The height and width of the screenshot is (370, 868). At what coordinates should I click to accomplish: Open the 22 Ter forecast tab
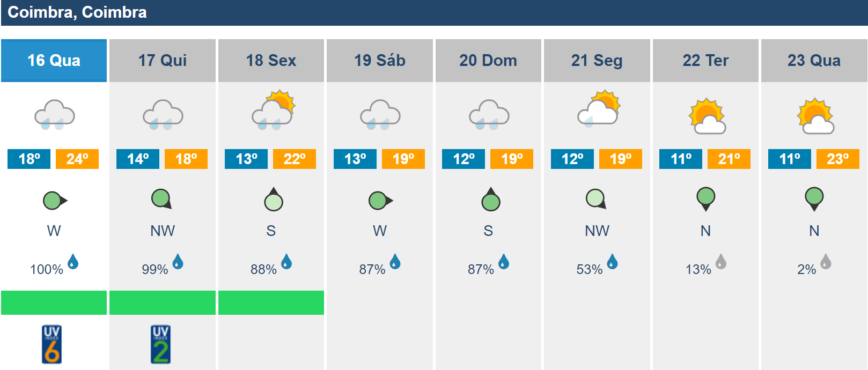(705, 61)
